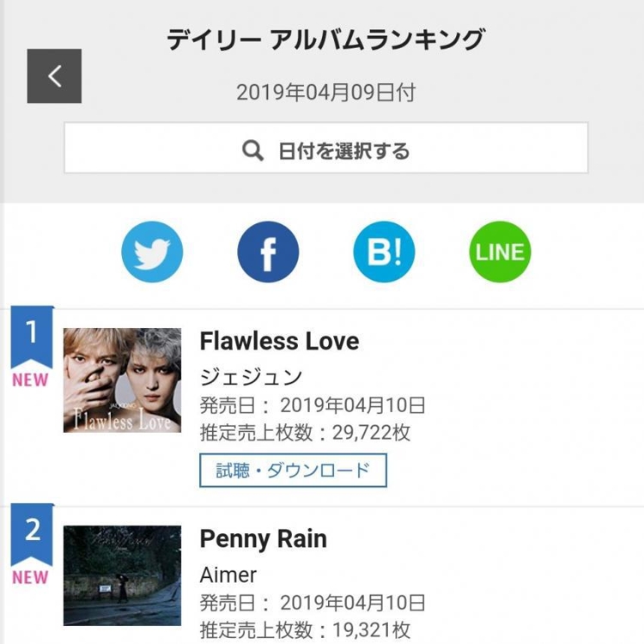The image size is (644, 644).
Task: Select artist name Aimer
Action: tap(228, 574)
